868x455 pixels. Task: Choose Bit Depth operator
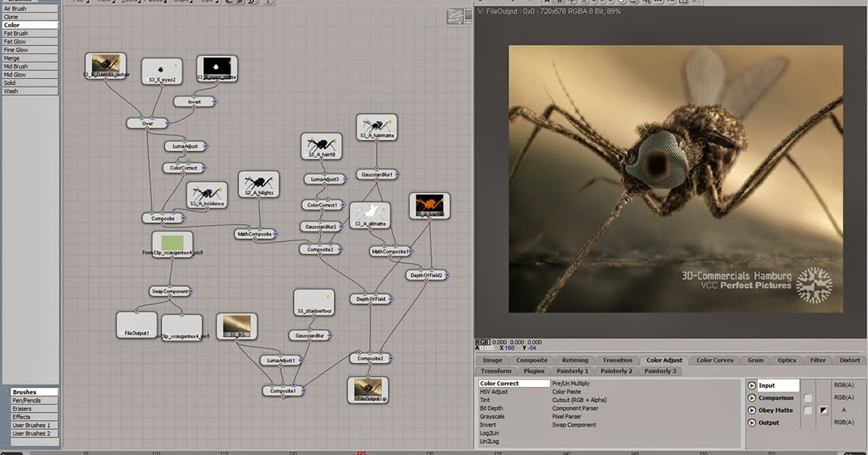coord(491,408)
